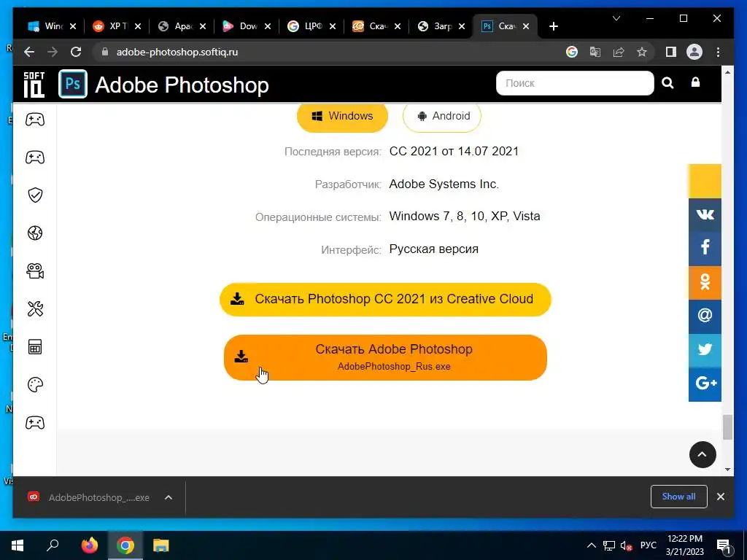Open File Explorer from taskbar
Screen dimensions: 747x560
coord(161,545)
